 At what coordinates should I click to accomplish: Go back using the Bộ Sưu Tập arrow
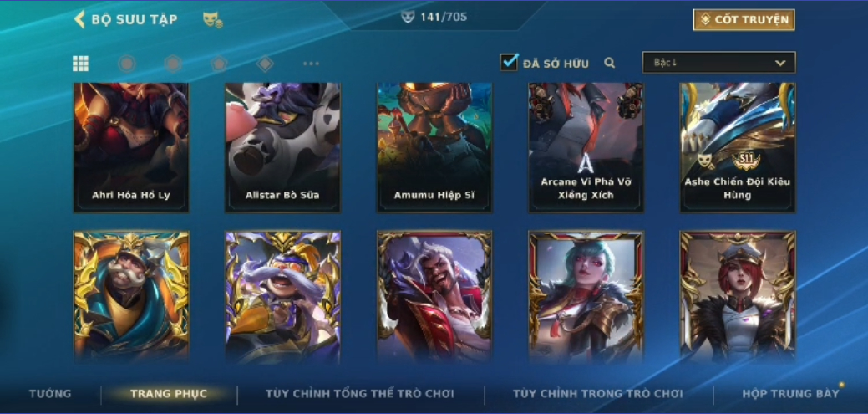[x=79, y=19]
